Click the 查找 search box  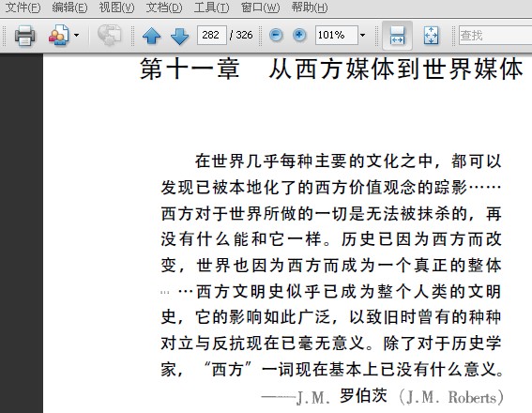pyautogui.click(x=495, y=35)
